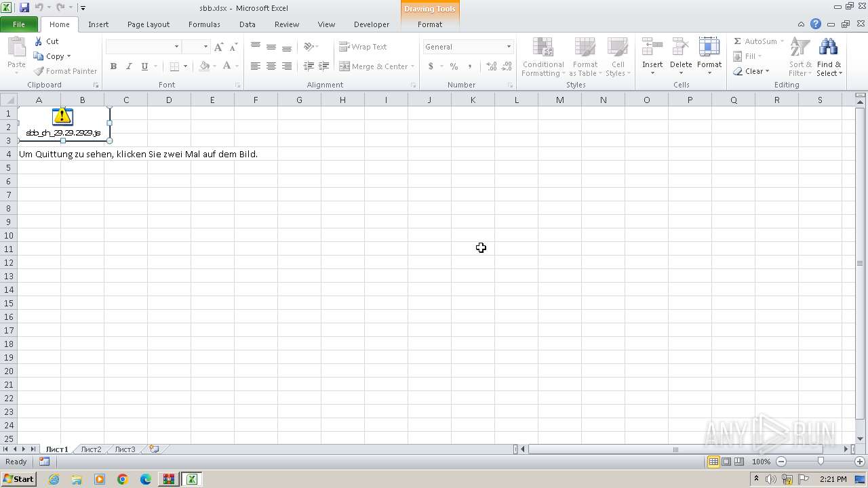Switch to Page Layout view
Screen dimensions: 868x488
(x=726, y=462)
